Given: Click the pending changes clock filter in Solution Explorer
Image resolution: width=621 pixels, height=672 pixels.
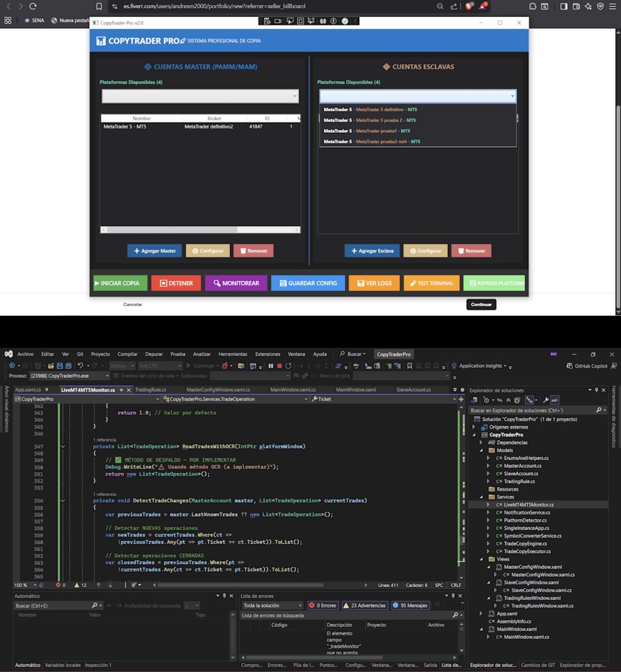Looking at the screenshot, I should click(487, 400).
